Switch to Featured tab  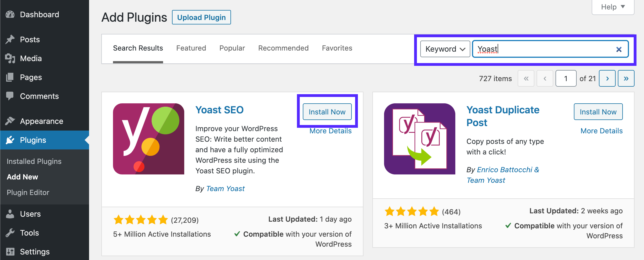coord(191,48)
